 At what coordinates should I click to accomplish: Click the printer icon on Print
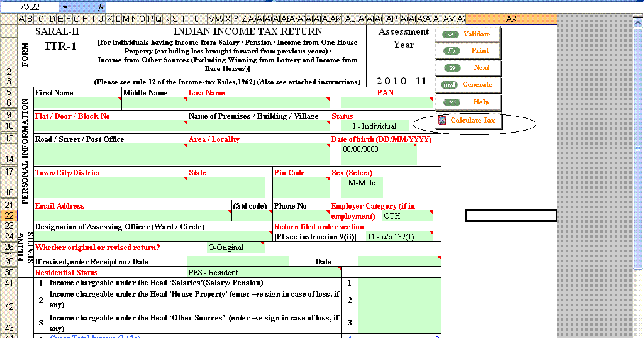[451, 52]
